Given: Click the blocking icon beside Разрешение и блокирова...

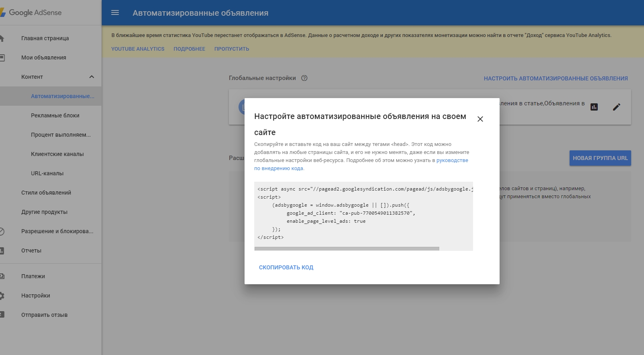Looking at the screenshot, I should coord(2,231).
